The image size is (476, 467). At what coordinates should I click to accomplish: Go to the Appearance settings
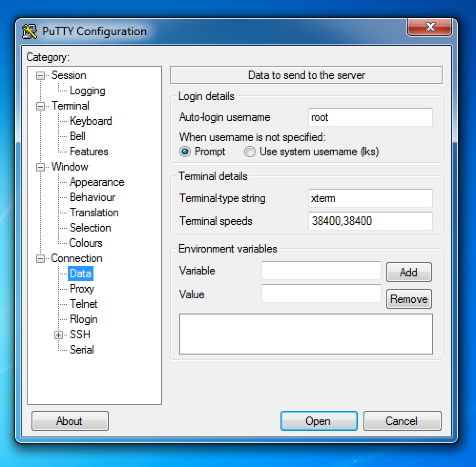coord(97,182)
